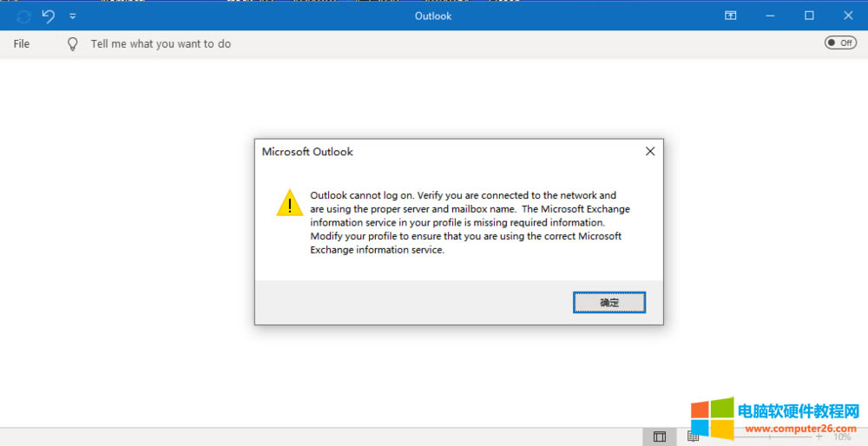Switch to Reading view in status bar

693,436
